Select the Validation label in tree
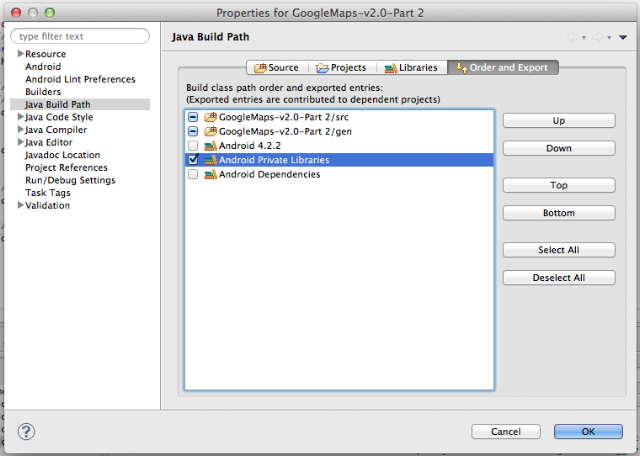 click(47, 206)
